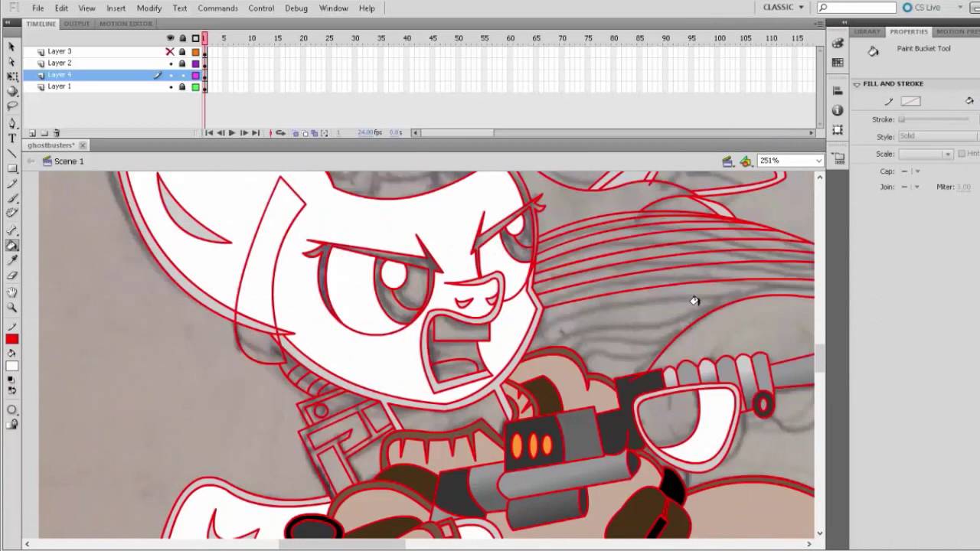Click the New Layer icon
The image size is (980, 551).
[32, 133]
